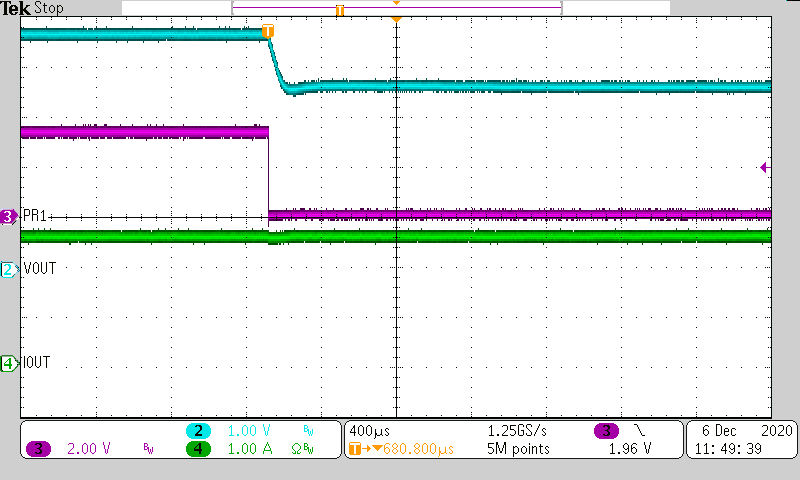800x480 pixels.
Task: Click the 5M points record length readout
Action: [x=518, y=449]
